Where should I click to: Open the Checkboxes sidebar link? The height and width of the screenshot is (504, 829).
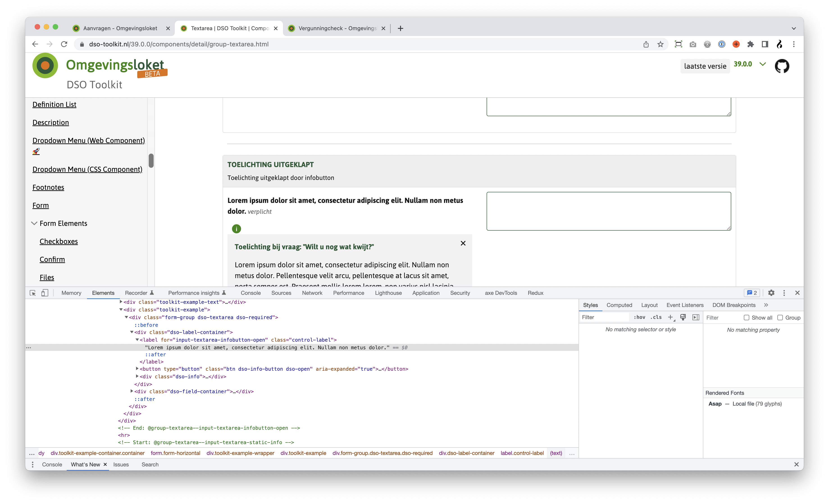click(x=59, y=241)
